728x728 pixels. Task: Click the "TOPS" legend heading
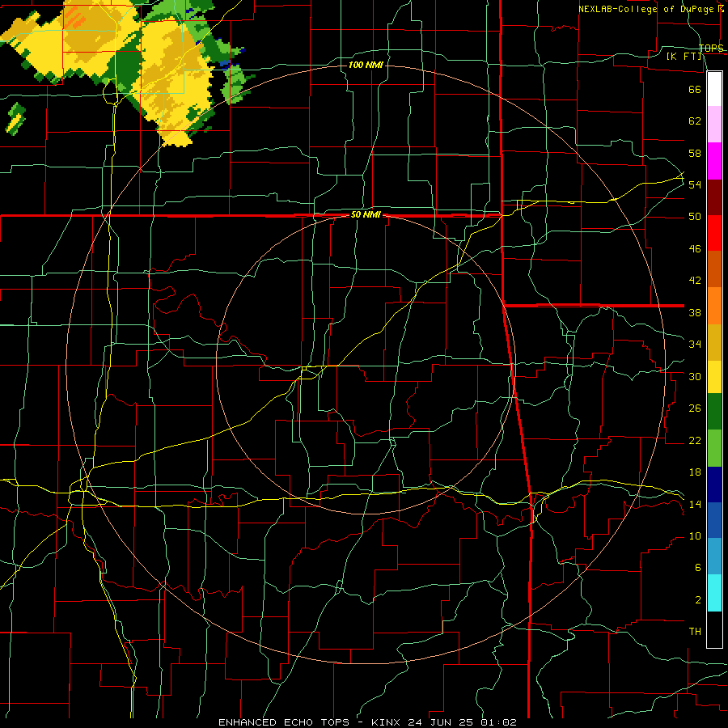pyautogui.click(x=711, y=48)
